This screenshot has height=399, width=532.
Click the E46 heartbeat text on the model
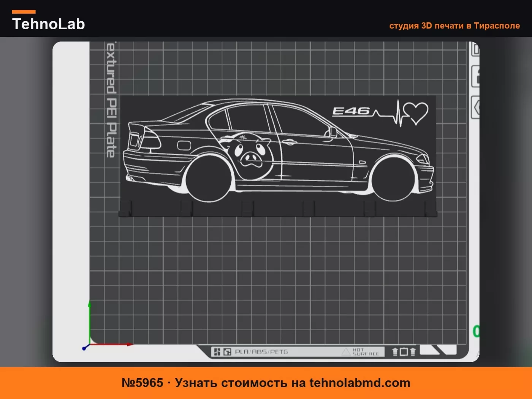[380, 113]
